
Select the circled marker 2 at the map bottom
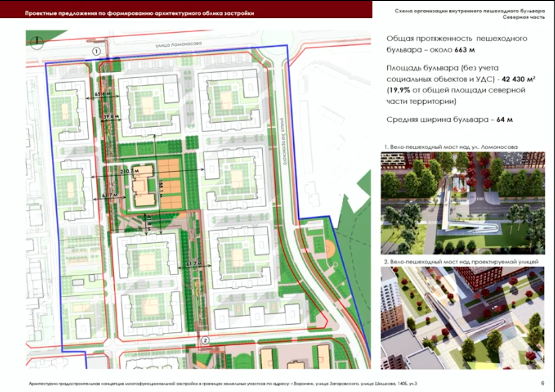205,340
